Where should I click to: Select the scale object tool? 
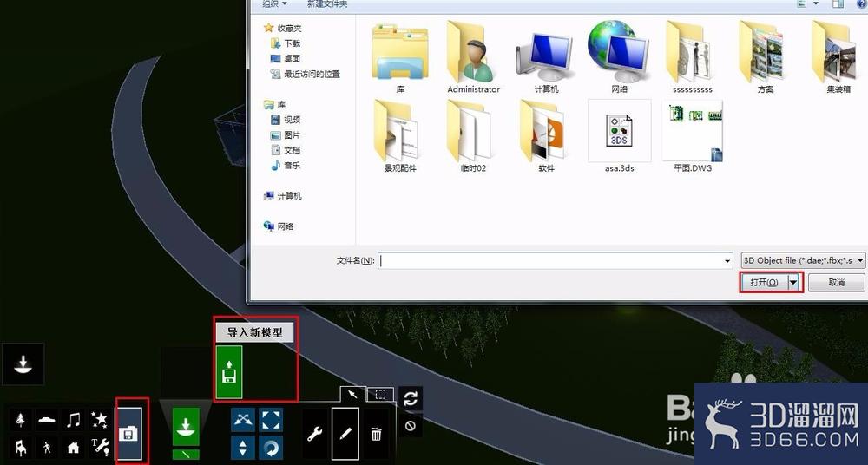pyautogui.click(x=271, y=420)
